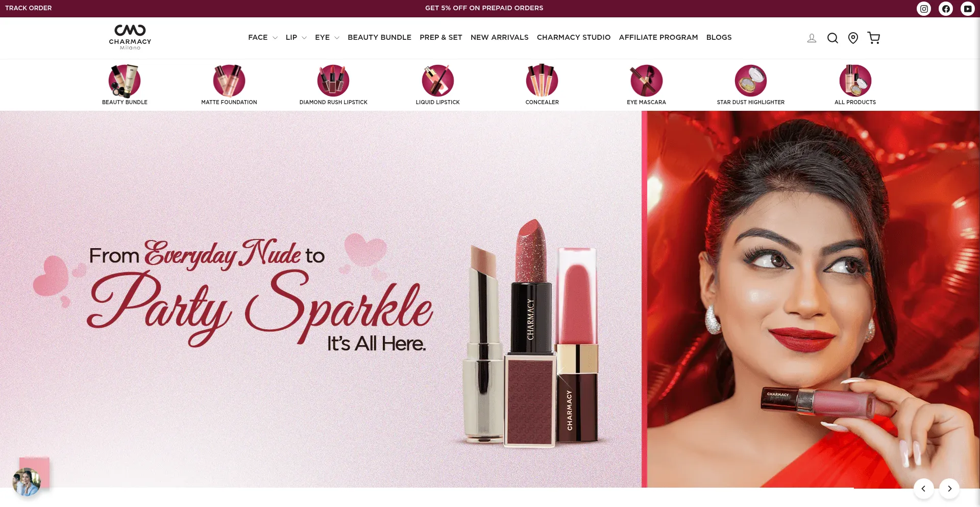Expand the LIP dropdown menu
Viewport: 980px width, 507px height.
point(296,37)
